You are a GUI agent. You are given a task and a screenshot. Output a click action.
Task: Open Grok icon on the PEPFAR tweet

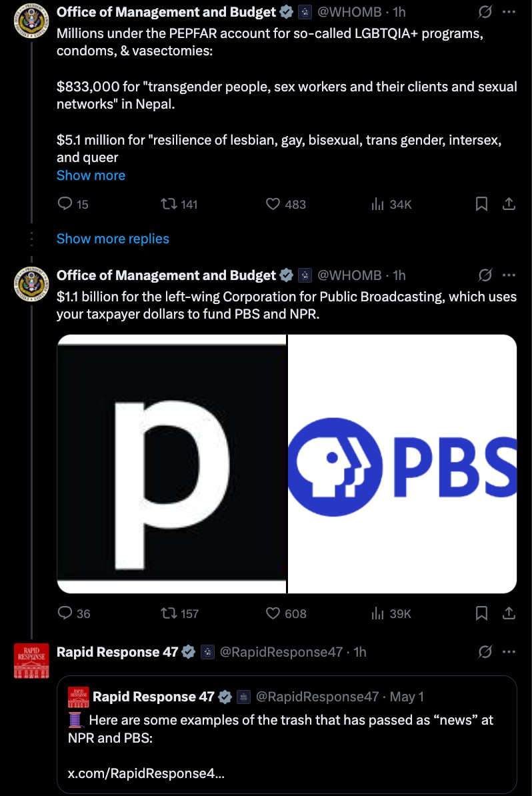[485, 12]
